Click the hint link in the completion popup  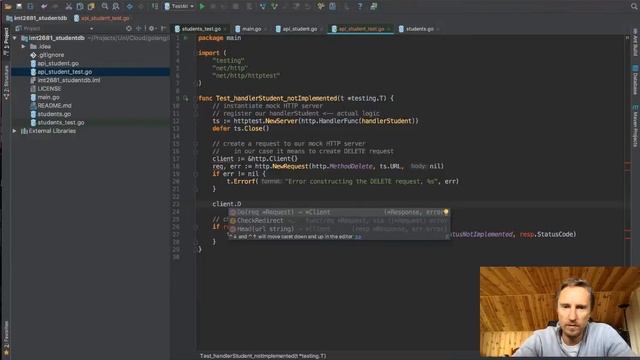tap(358, 237)
